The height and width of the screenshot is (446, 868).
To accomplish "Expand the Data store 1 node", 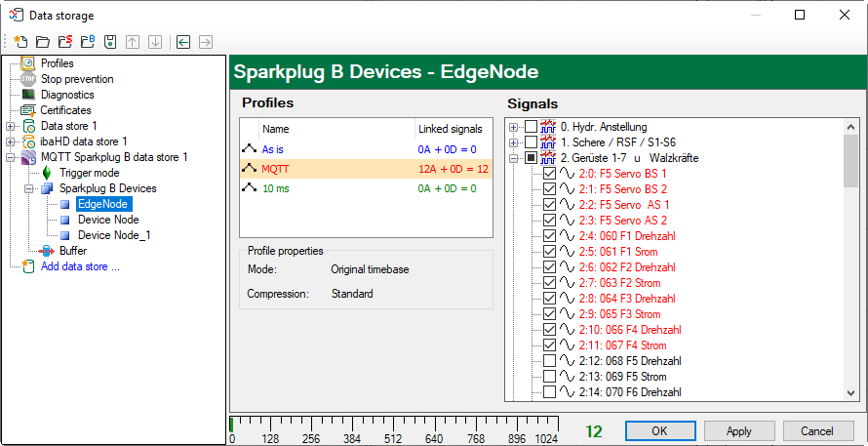I will (11, 126).
